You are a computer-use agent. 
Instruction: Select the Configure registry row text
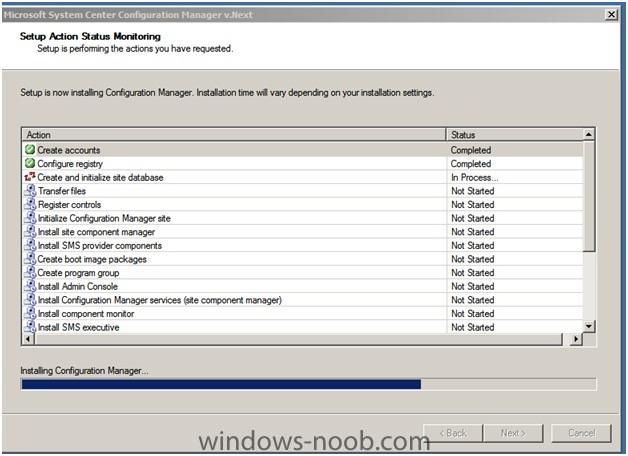(70, 164)
